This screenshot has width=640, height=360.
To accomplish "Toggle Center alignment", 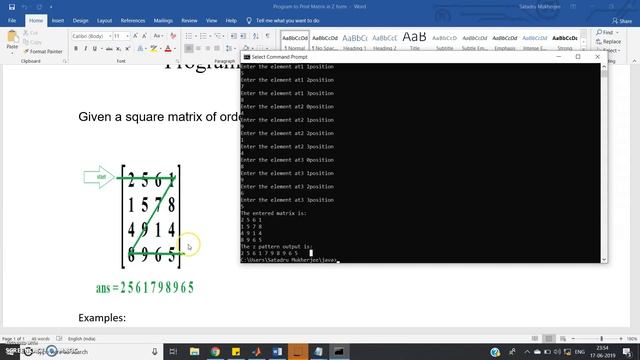I will (x=198, y=49).
